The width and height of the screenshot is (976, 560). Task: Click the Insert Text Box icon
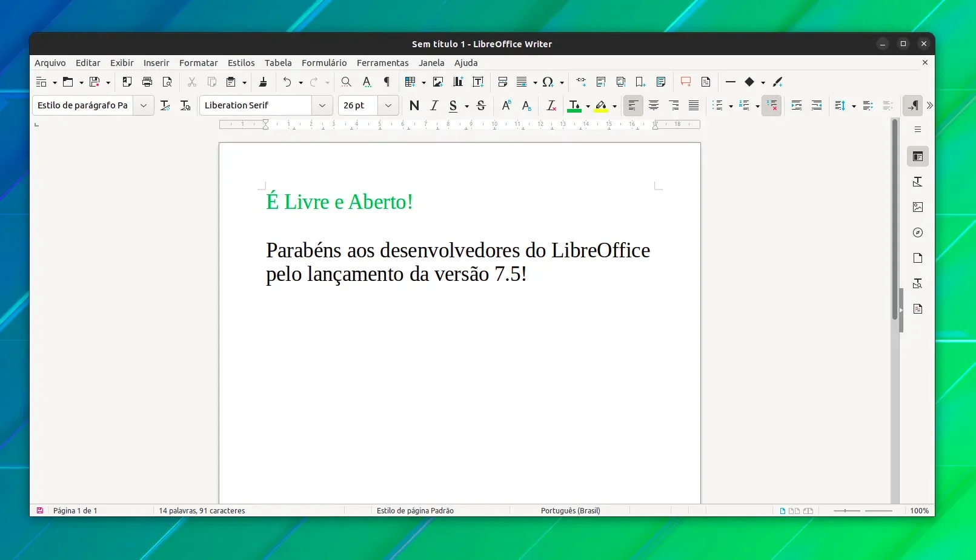pos(478,82)
